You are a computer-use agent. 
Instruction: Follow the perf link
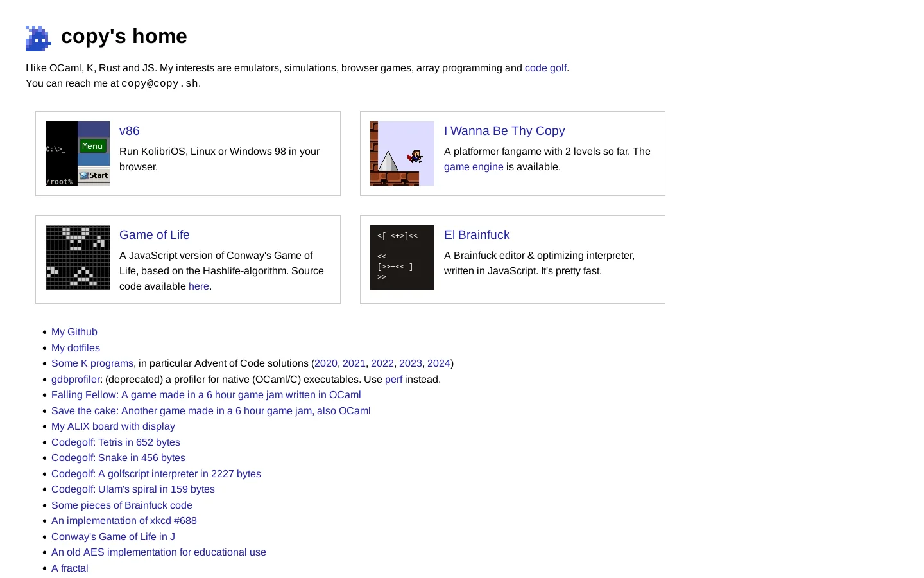(x=393, y=380)
